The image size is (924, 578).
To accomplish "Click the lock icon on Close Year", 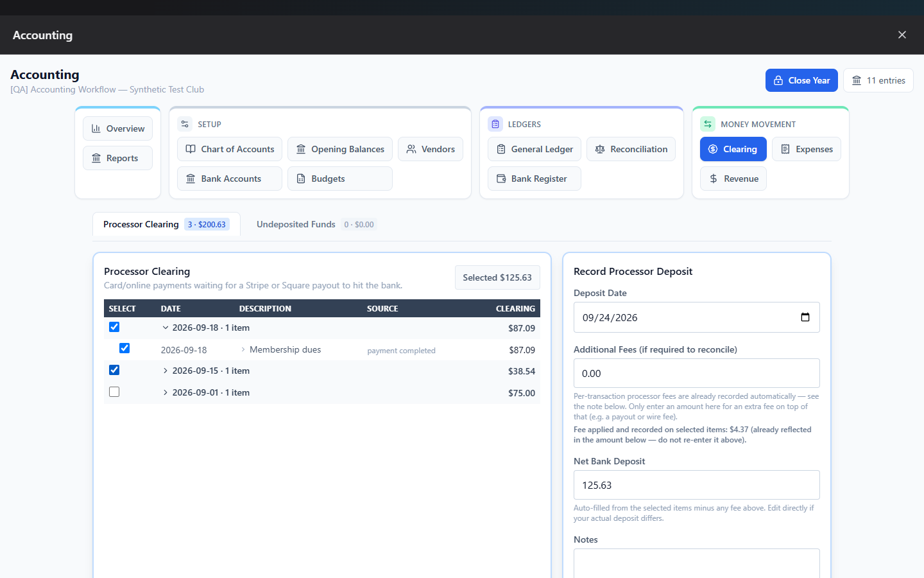I will pos(778,80).
